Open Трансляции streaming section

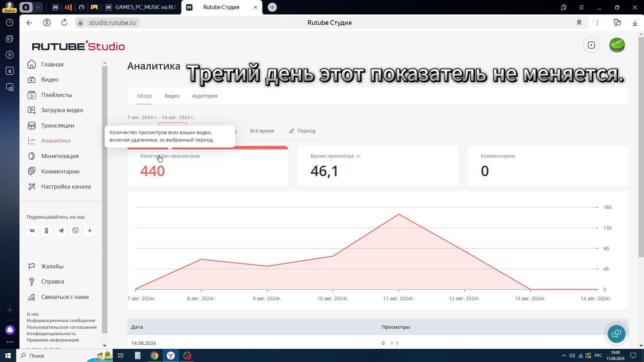[57, 126]
